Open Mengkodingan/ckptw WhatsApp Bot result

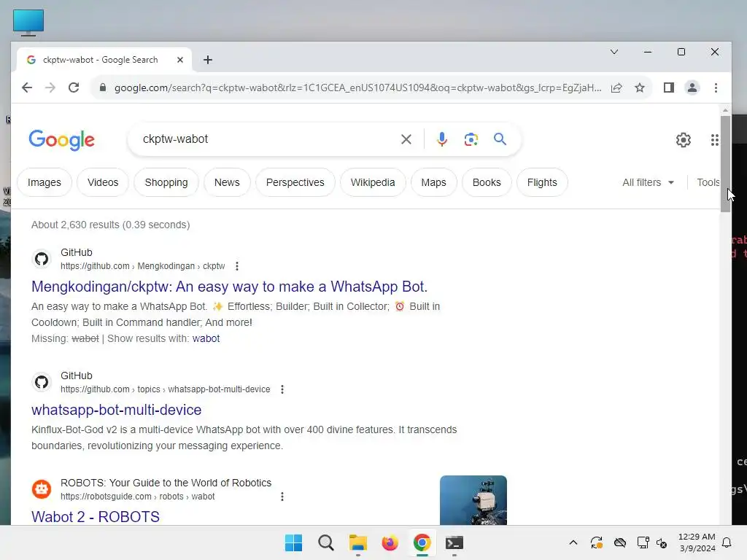point(230,287)
